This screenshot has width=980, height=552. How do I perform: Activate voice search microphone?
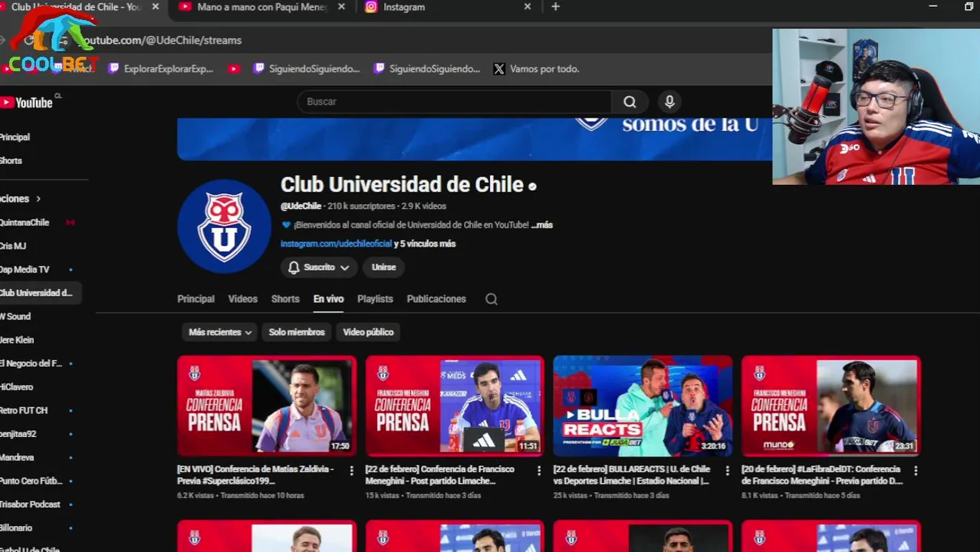click(669, 101)
